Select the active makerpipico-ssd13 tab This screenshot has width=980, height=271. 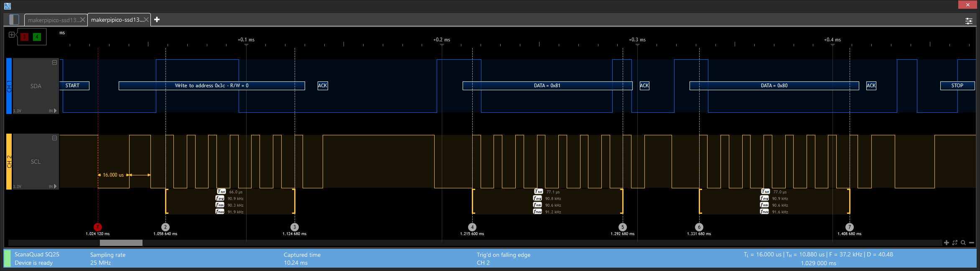coord(117,20)
